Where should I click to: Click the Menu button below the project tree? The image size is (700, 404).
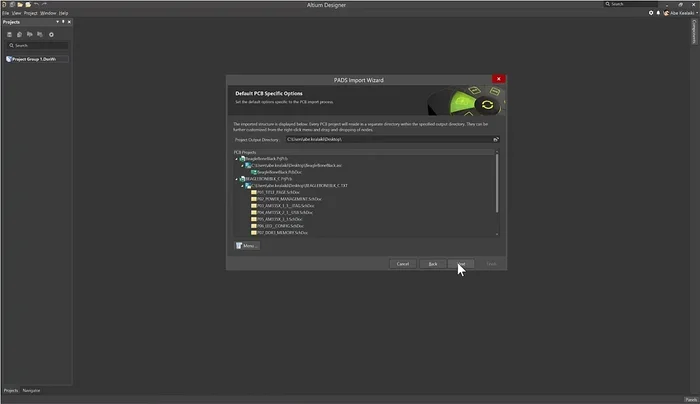(246, 245)
